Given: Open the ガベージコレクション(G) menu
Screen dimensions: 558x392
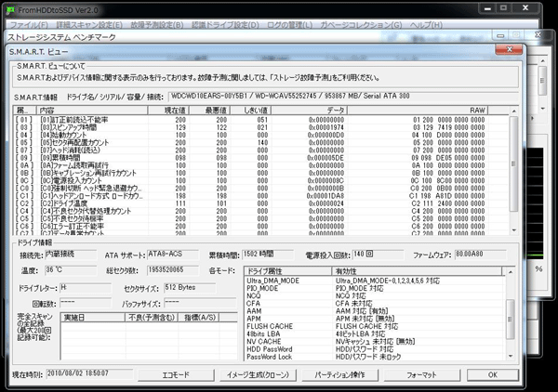Looking at the screenshot, I should pos(361,25).
